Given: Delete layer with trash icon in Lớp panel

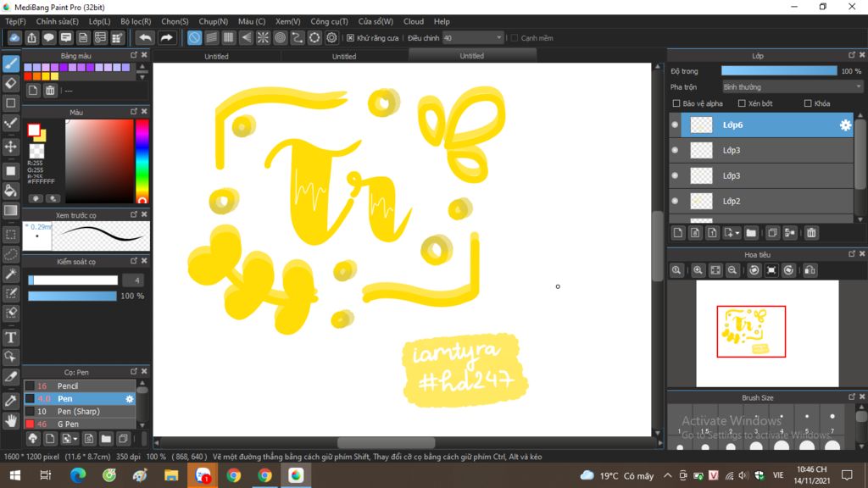Looking at the screenshot, I should [x=811, y=233].
